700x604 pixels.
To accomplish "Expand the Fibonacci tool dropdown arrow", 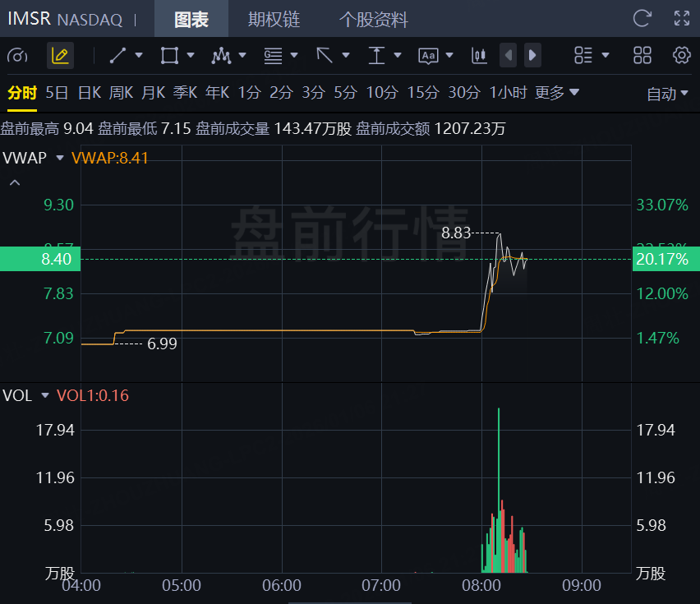I will pos(294,55).
